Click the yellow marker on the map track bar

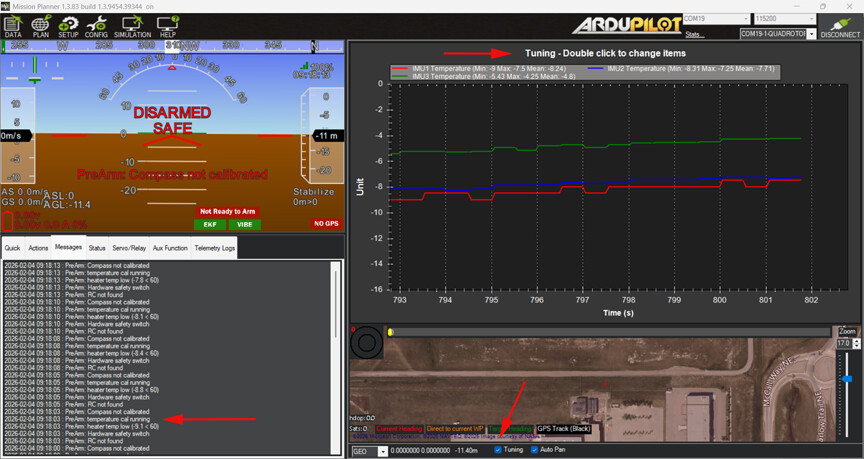point(390,332)
